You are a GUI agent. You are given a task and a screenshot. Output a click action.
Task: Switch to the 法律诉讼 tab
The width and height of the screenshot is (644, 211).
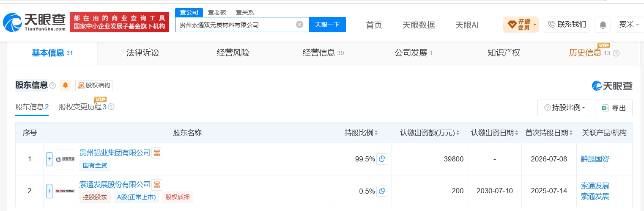[x=143, y=53]
